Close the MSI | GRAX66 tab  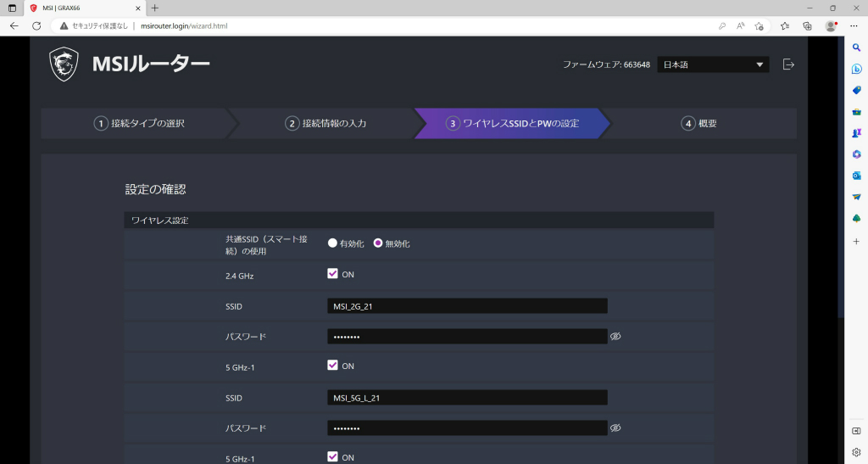click(138, 8)
